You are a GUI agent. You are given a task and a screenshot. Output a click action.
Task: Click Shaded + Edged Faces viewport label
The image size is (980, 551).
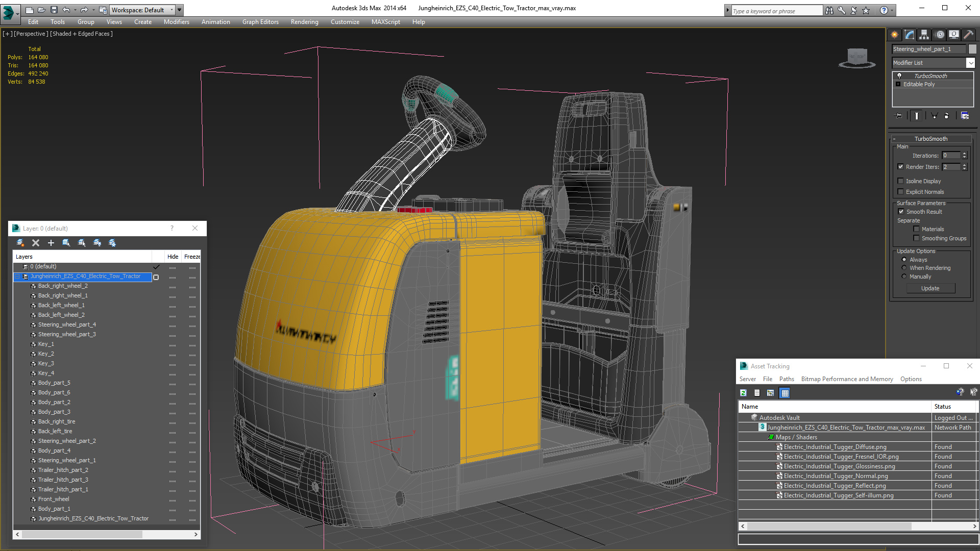tap(82, 34)
